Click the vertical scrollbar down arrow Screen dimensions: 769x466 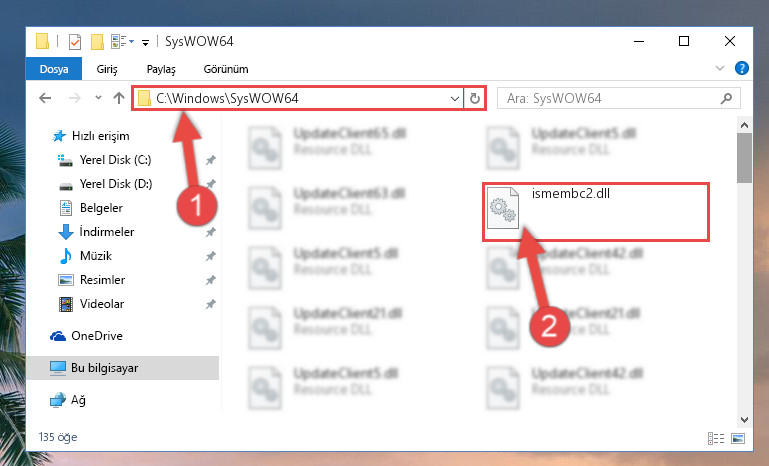click(744, 420)
